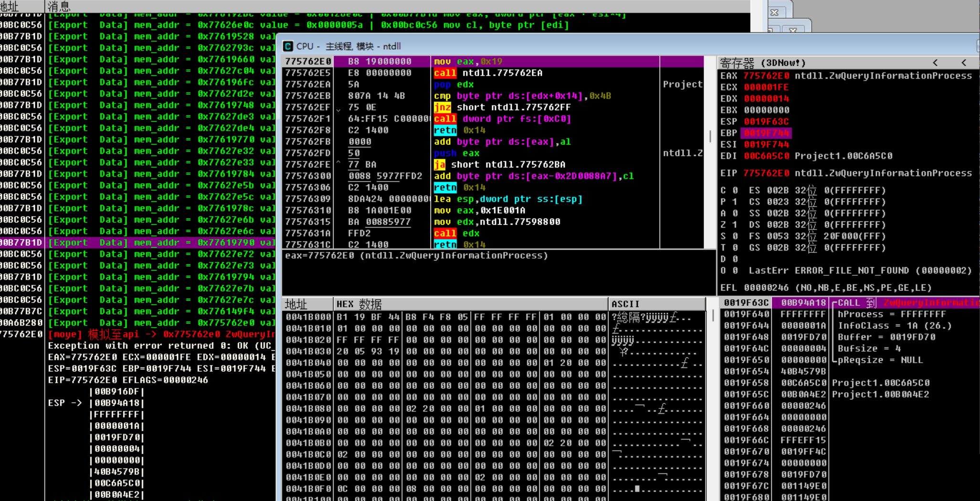The width and height of the screenshot is (980, 501).
Task: Click the 'Project' comment in disassembly
Action: [x=683, y=84]
